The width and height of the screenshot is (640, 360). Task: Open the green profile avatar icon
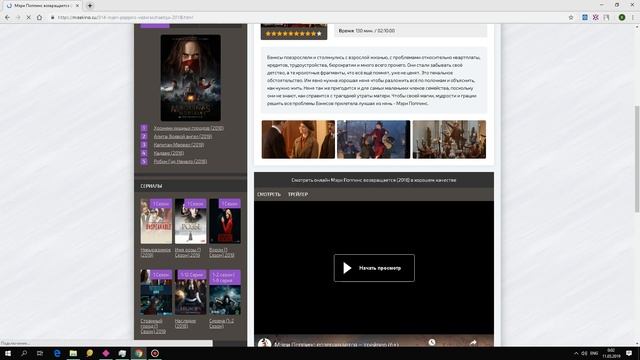tap(622, 18)
